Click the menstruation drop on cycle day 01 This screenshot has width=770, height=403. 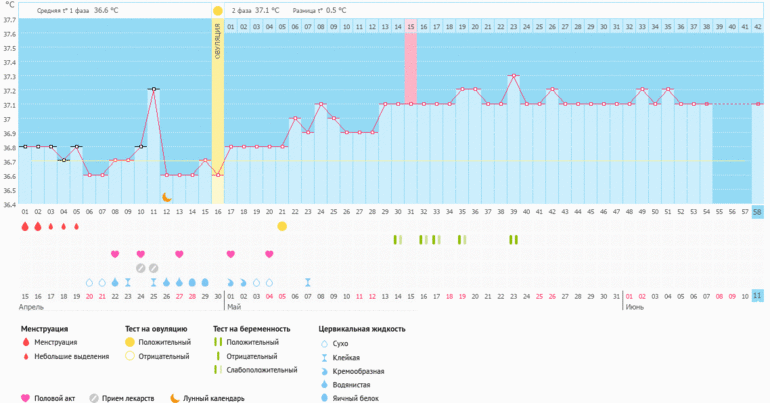25,227
